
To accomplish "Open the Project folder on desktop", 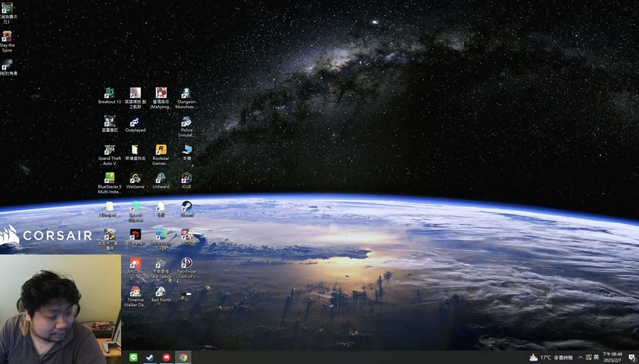I will click(109, 209).
